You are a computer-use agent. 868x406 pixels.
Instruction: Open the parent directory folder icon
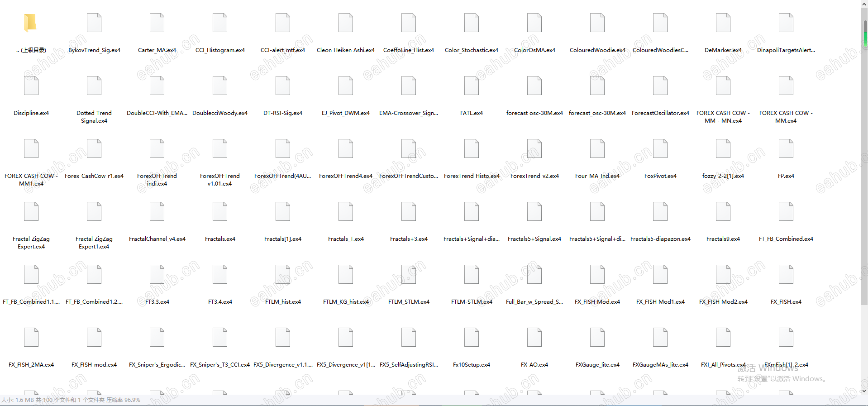coord(30,23)
